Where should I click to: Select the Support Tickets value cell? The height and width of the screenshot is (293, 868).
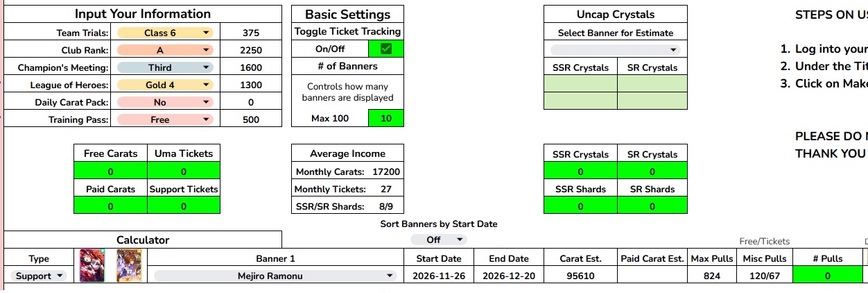click(x=184, y=206)
